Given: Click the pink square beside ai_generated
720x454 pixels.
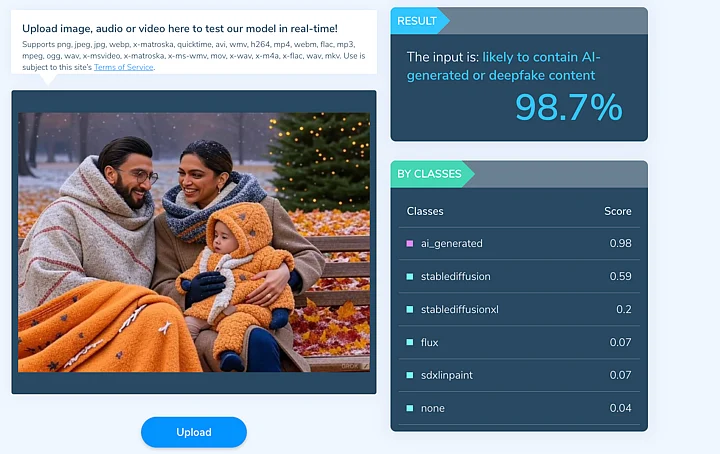Looking at the screenshot, I should pos(410,243).
